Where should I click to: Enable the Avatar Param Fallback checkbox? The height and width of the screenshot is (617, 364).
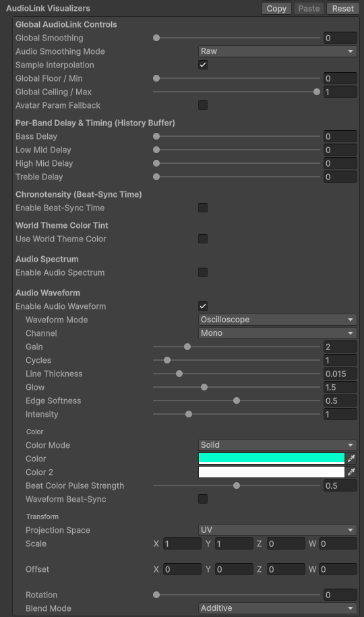point(203,105)
